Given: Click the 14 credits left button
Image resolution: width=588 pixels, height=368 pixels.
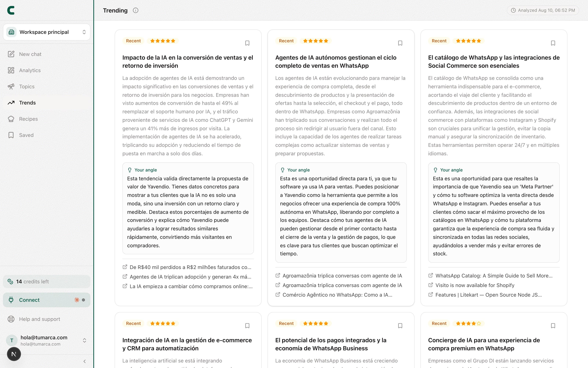Looking at the screenshot, I should pyautogui.click(x=47, y=282).
